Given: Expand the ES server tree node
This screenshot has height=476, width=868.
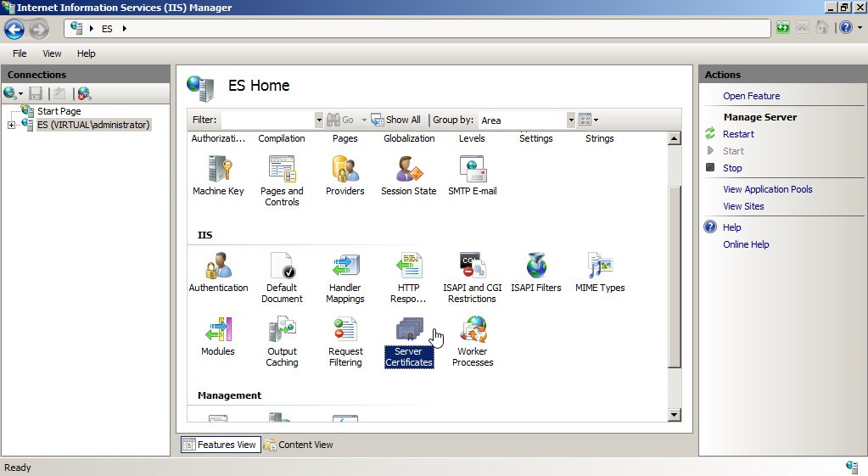Looking at the screenshot, I should pos(11,126).
